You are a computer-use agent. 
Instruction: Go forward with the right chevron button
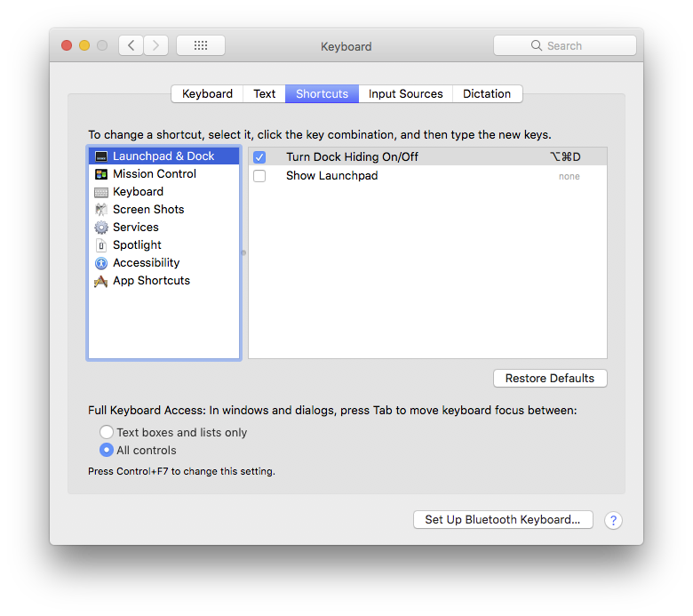pos(155,45)
